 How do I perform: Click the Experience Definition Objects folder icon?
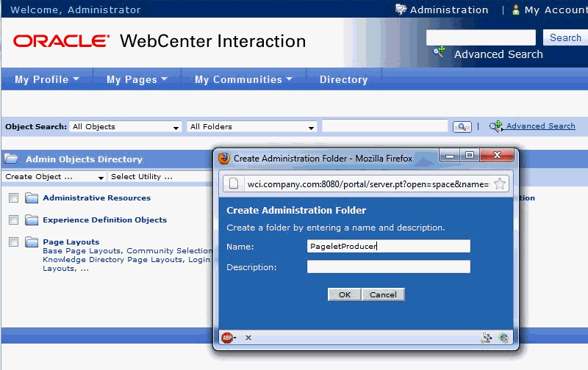[32, 220]
